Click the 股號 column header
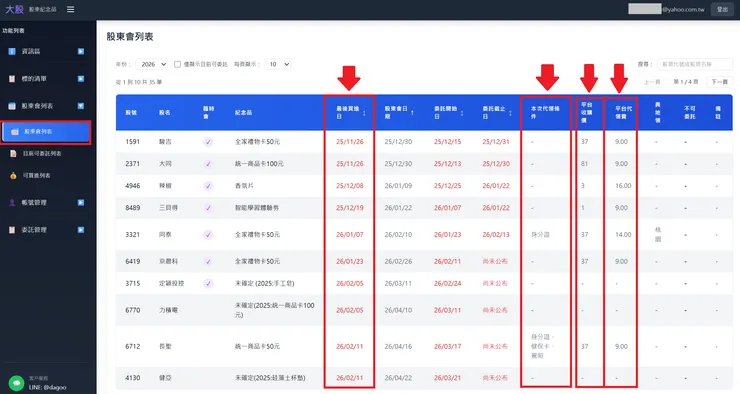740x394 pixels. click(131, 113)
